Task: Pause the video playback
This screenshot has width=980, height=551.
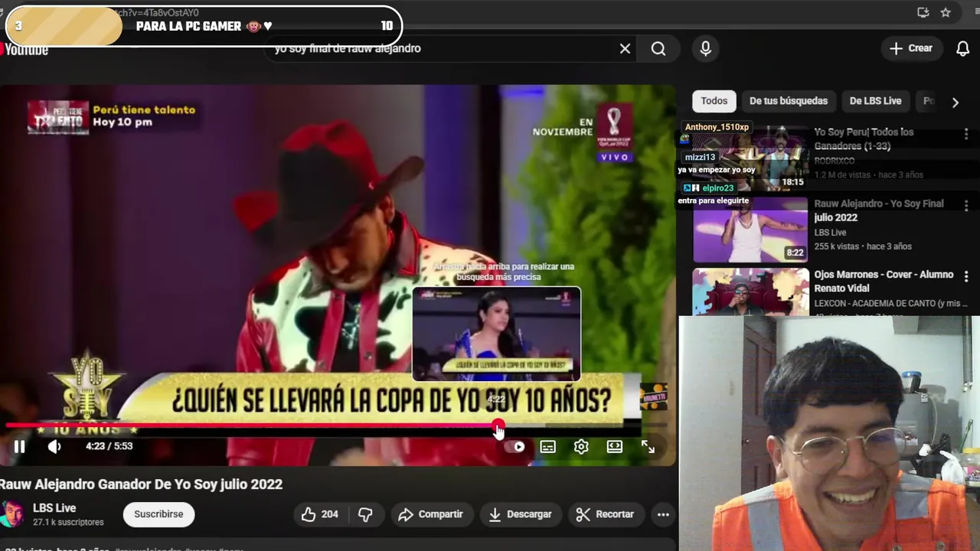Action: click(x=19, y=447)
